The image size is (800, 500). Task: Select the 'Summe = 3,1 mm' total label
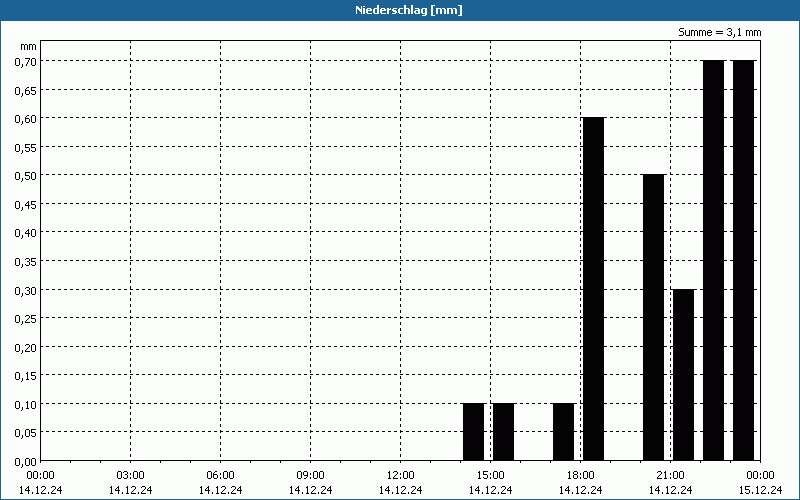[719, 32]
